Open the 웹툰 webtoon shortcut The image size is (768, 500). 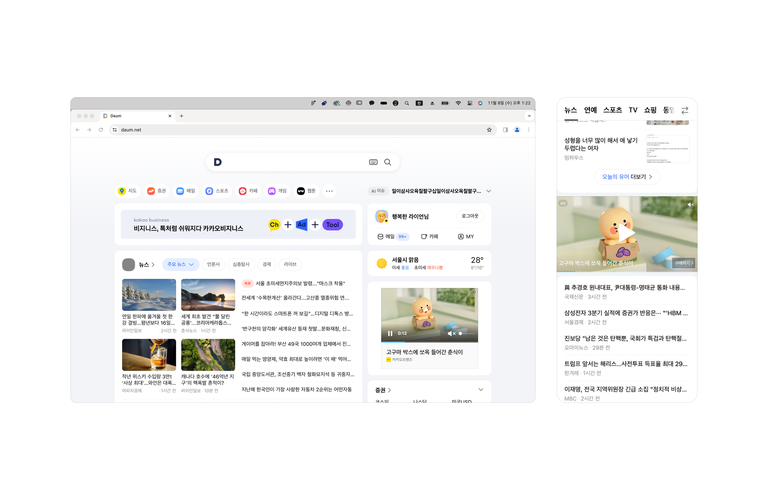click(307, 191)
